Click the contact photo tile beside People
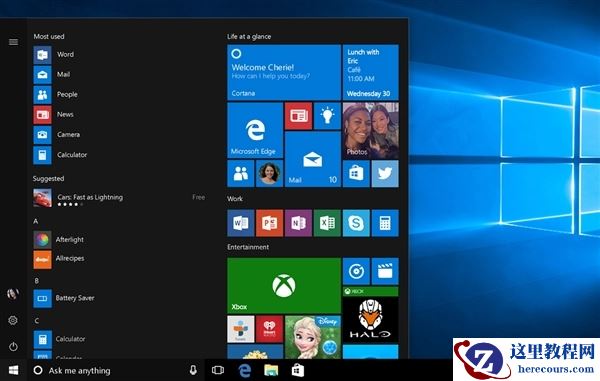 tap(269, 174)
